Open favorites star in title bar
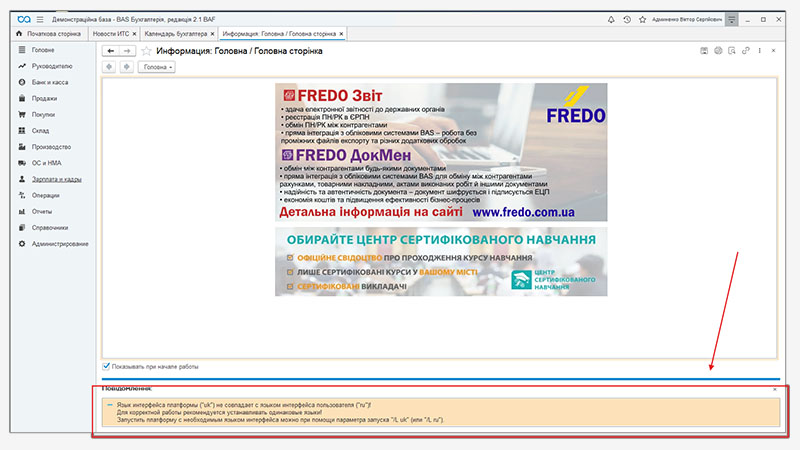This screenshot has height=450, width=800. click(x=642, y=19)
